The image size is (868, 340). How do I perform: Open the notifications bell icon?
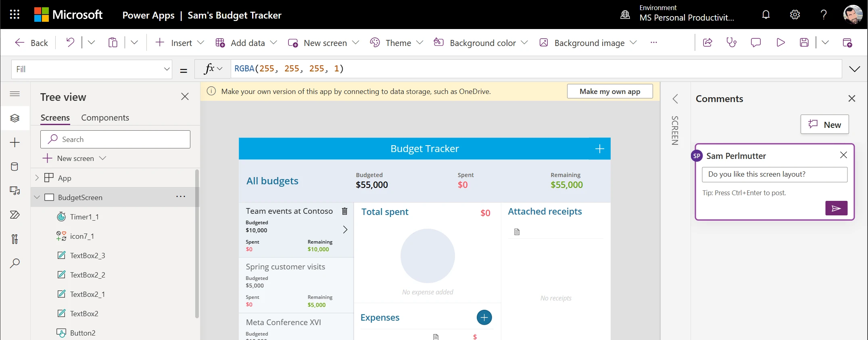coord(766,15)
